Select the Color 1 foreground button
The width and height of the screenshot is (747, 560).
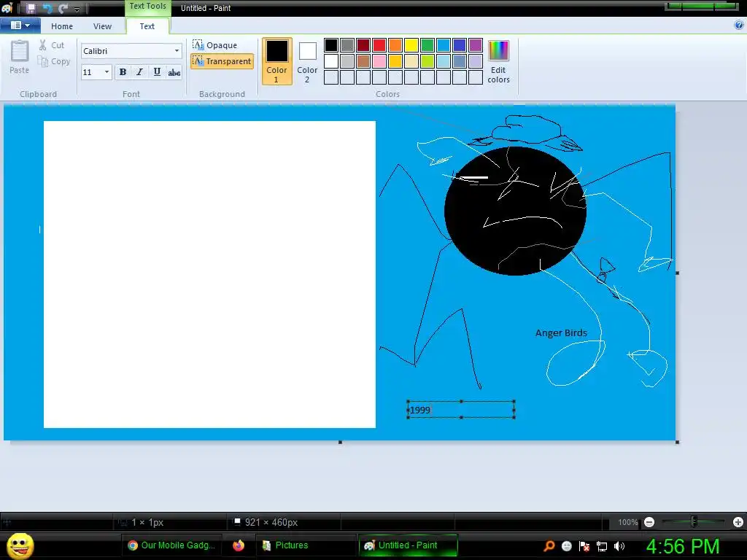[x=276, y=61]
